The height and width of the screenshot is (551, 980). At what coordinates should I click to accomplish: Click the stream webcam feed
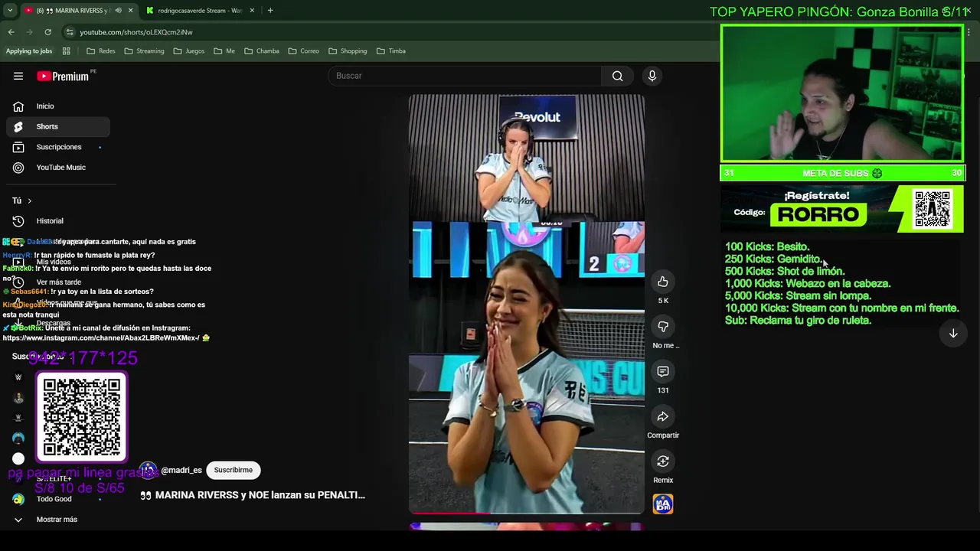842,93
